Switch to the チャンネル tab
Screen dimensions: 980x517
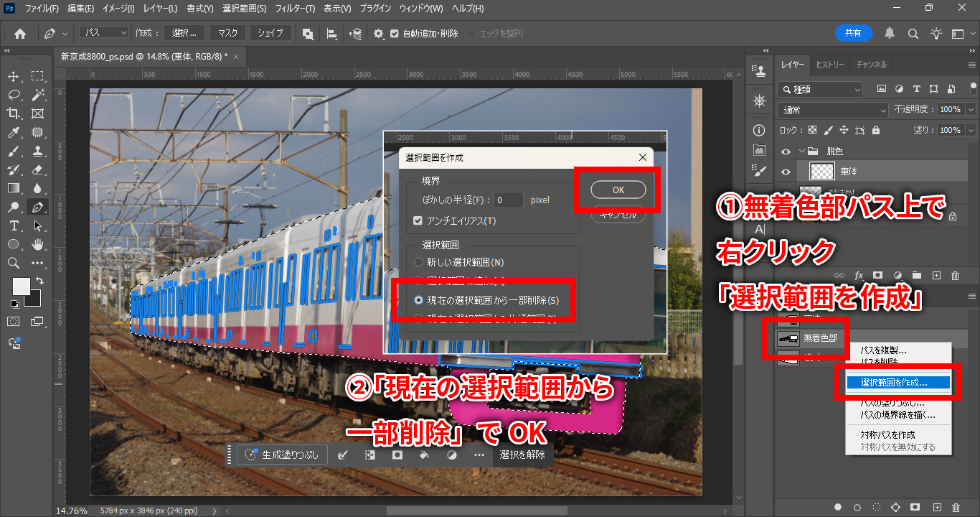coord(871,65)
